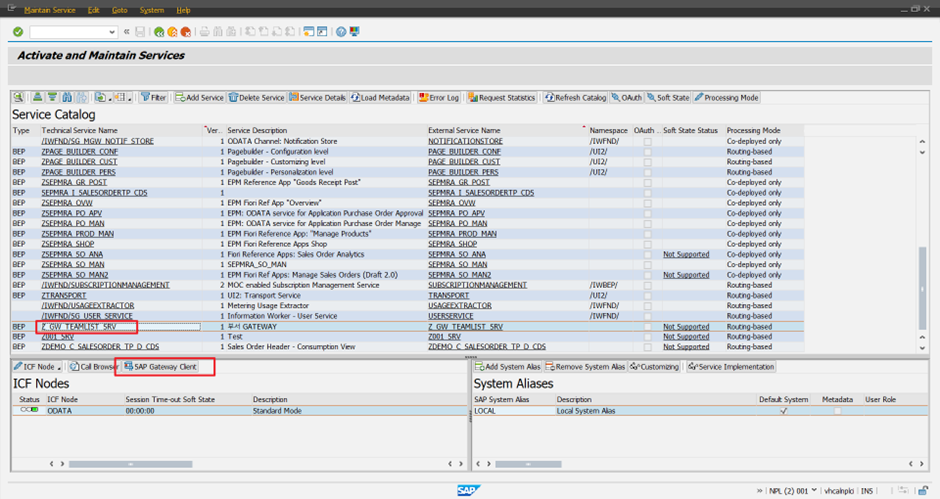940x499 pixels.
Task: Click the Find binoculars icon in catalog toolbar
Action: [67, 97]
